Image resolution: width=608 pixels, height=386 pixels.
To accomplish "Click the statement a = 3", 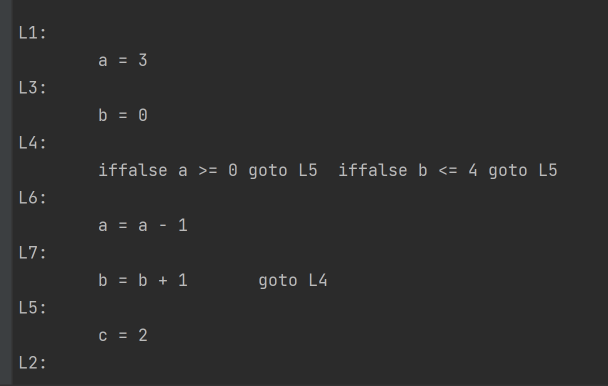I will point(123,61).
